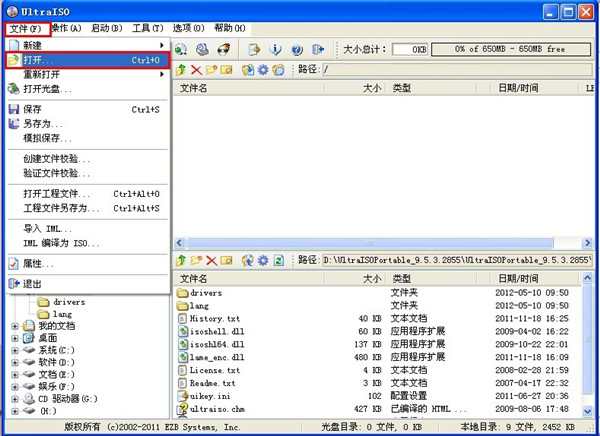
Task: Choose 打开光盘... menu entry
Action: point(88,89)
